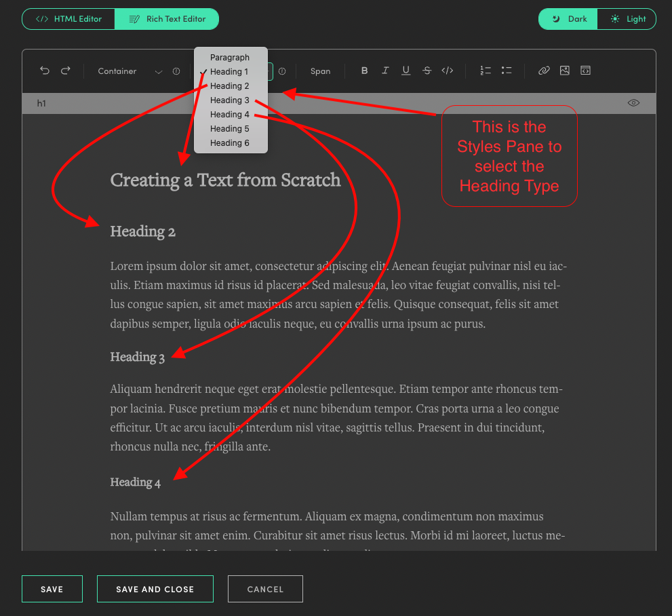Click the CANCEL button

click(265, 588)
